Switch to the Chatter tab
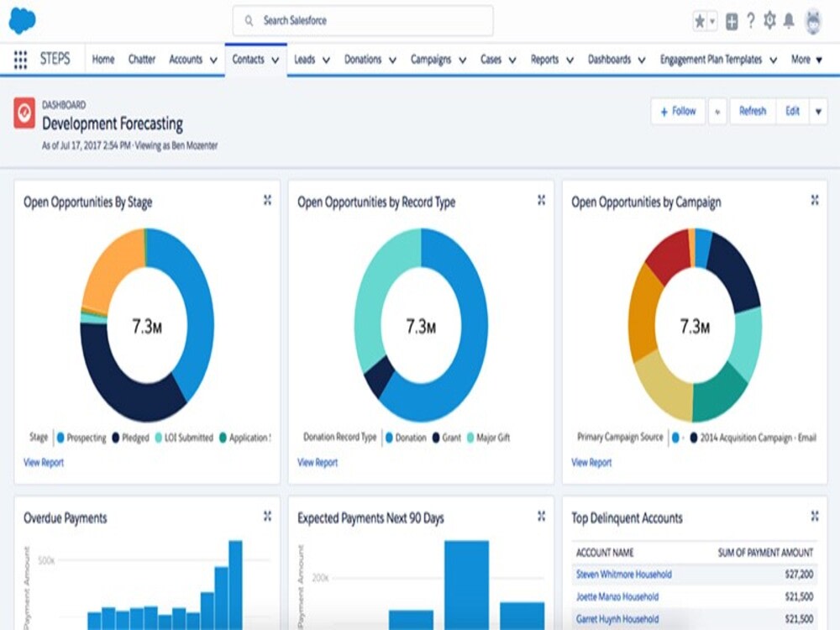The width and height of the screenshot is (840, 630). 142,60
